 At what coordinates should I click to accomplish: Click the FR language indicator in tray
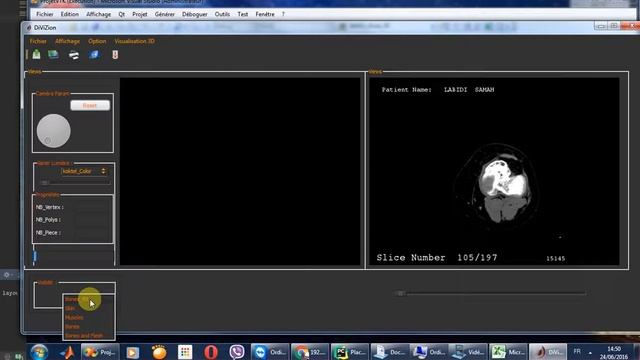click(x=577, y=351)
